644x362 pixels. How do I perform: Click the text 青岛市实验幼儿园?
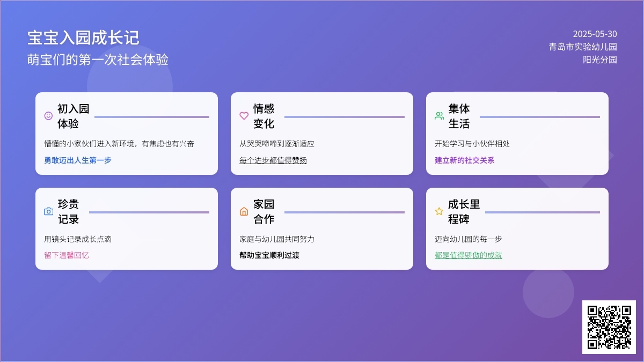(x=583, y=47)
